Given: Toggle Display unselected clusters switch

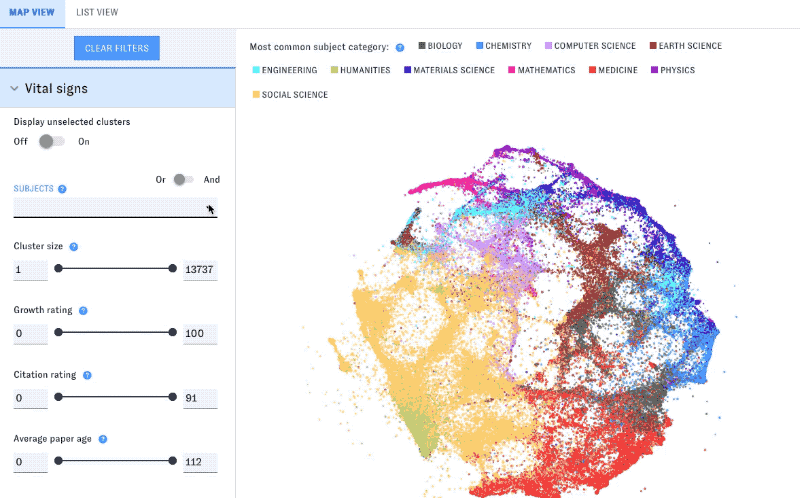Looking at the screenshot, I should point(52,141).
